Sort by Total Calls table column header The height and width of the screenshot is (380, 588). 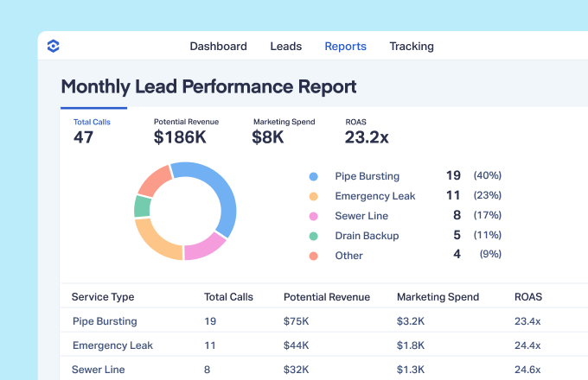[x=228, y=297]
